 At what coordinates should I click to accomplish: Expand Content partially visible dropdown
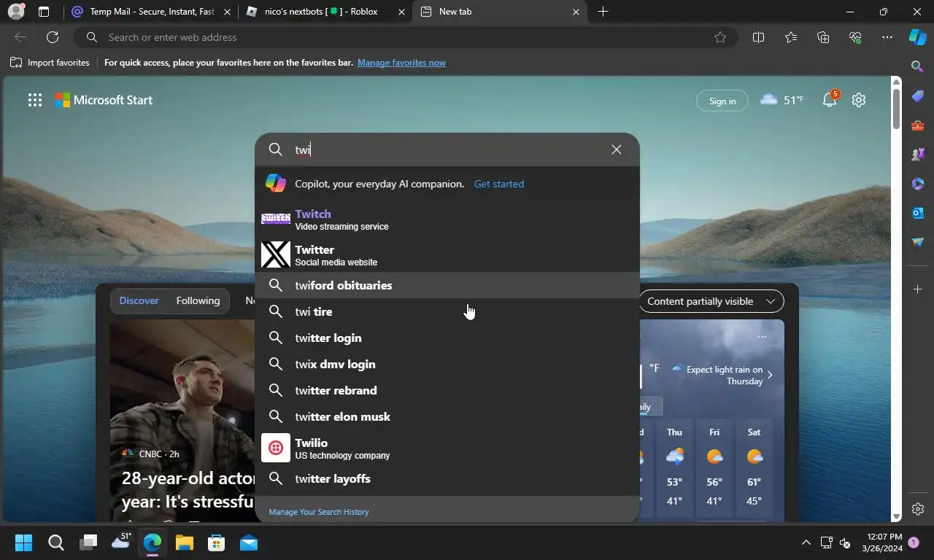711,301
